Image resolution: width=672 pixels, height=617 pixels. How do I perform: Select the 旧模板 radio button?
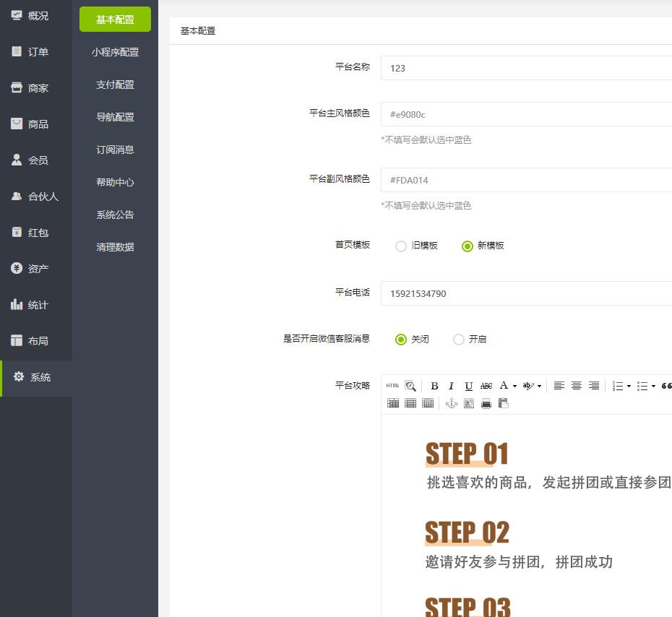401,246
